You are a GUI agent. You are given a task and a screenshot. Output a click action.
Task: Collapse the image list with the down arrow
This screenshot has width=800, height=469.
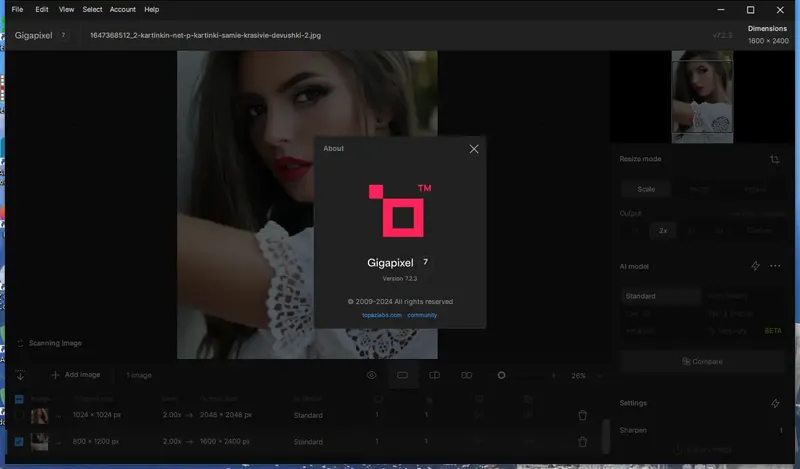pyautogui.click(x=20, y=376)
